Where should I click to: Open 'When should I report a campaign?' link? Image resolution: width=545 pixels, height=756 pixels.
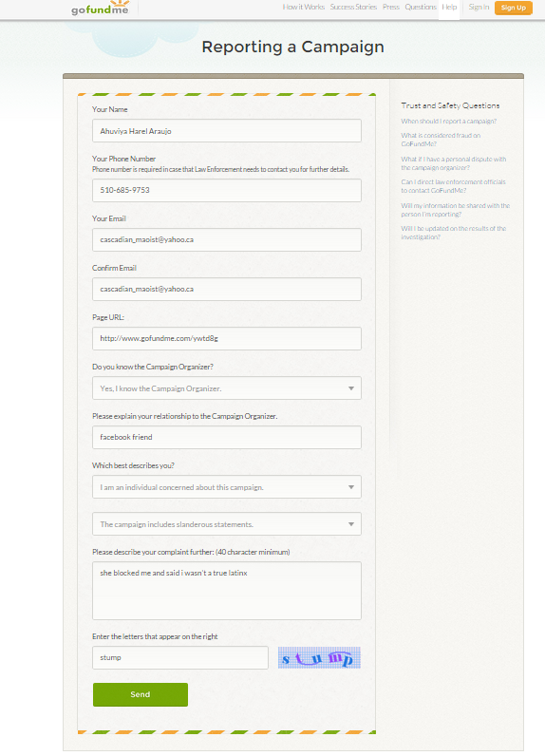pos(448,121)
